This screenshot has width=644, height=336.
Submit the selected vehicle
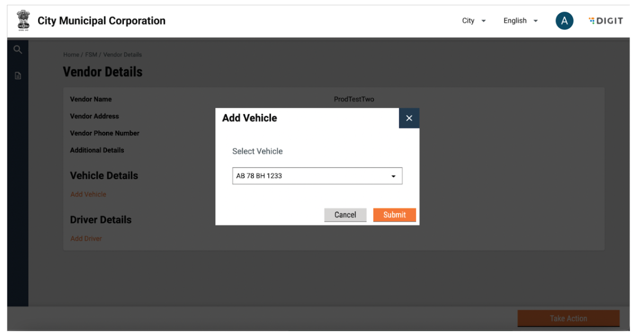[395, 215]
